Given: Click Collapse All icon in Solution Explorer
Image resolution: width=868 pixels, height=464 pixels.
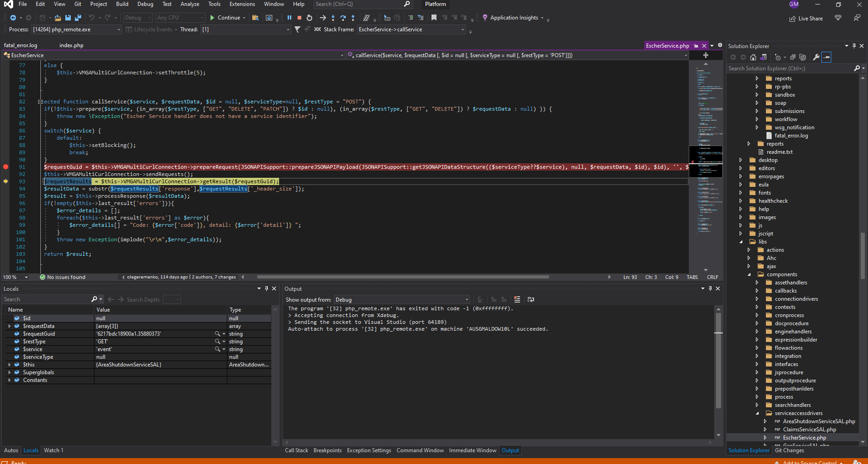Looking at the screenshot, I should point(793,57).
